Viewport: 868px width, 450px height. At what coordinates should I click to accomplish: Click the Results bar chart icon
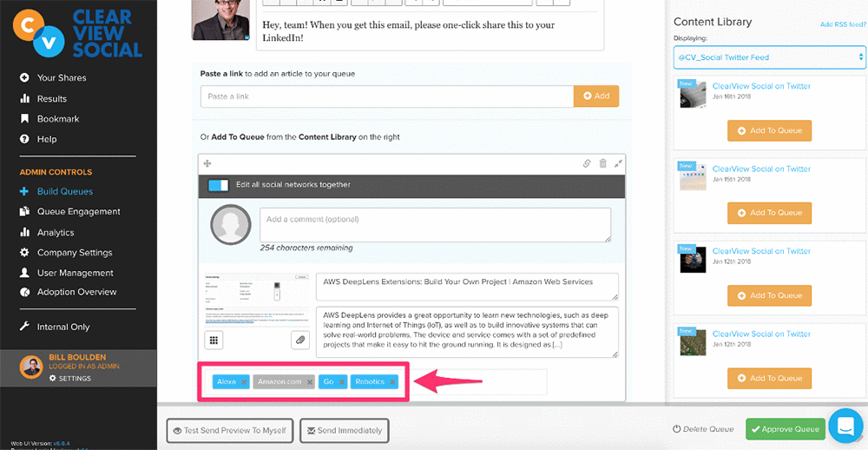click(24, 99)
